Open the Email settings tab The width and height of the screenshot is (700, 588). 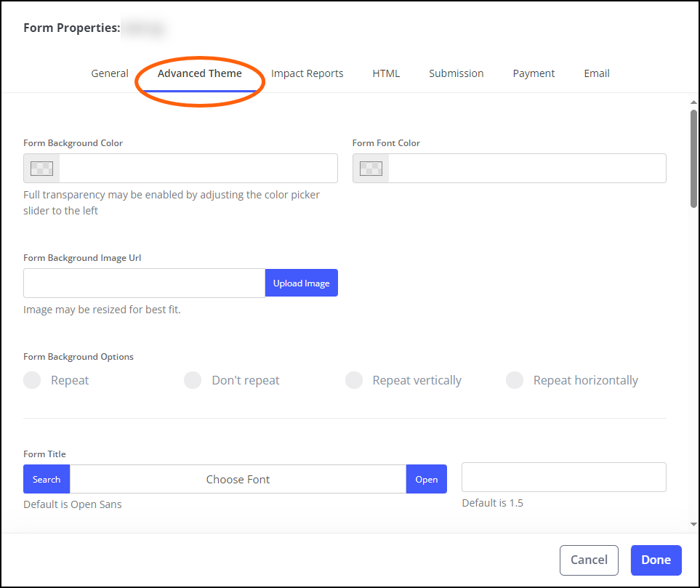596,73
